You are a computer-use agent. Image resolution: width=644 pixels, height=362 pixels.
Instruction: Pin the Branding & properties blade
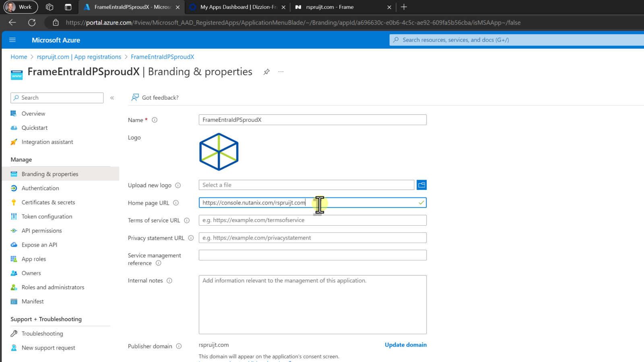(266, 72)
